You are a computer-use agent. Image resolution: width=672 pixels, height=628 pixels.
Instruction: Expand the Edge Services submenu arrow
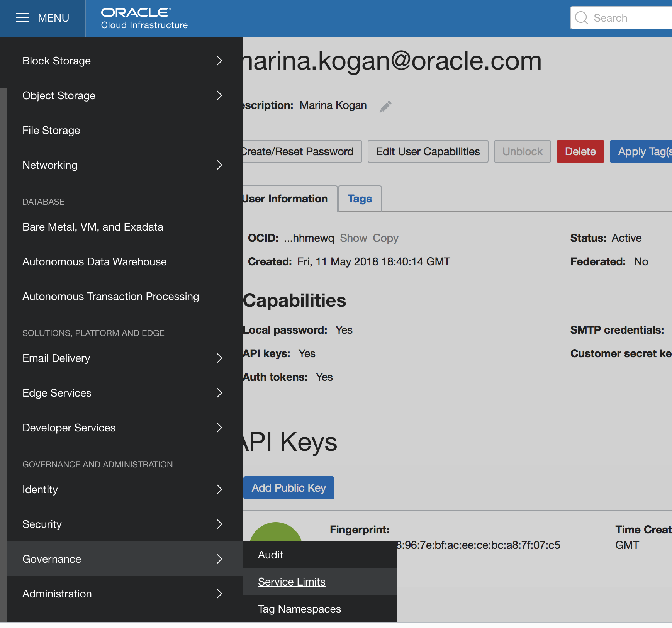click(219, 393)
